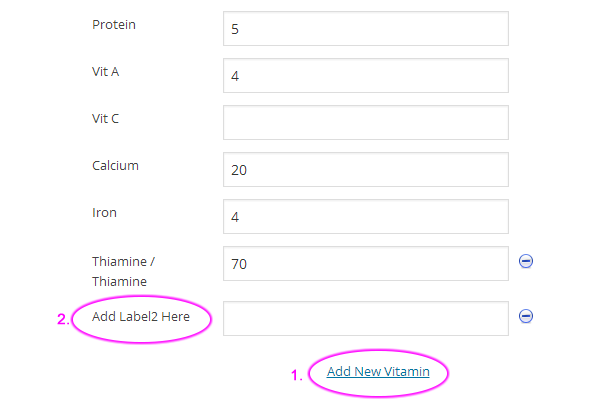Screen dimensions: 602x407
Task: Focus the Protein input field
Action: 366,28
